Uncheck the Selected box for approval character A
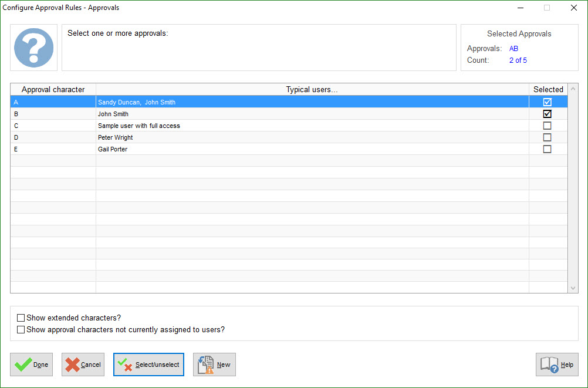This screenshot has width=588, height=388. click(547, 102)
